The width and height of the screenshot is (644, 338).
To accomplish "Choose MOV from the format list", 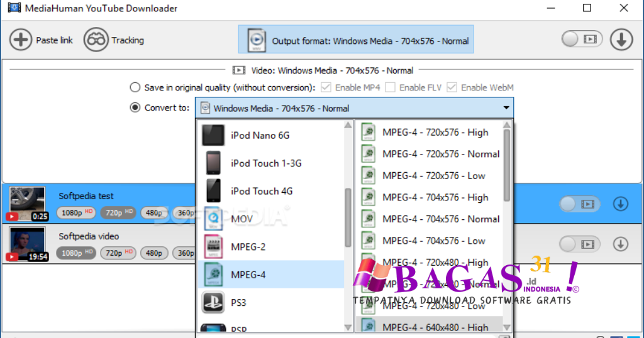I will click(271, 219).
